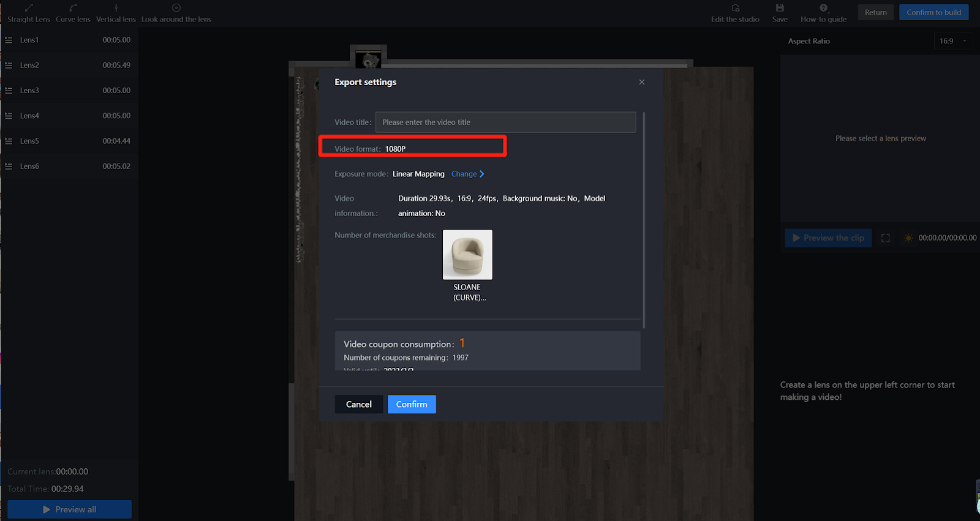
Task: Click coupons remaining count 1997
Action: pyautogui.click(x=461, y=358)
